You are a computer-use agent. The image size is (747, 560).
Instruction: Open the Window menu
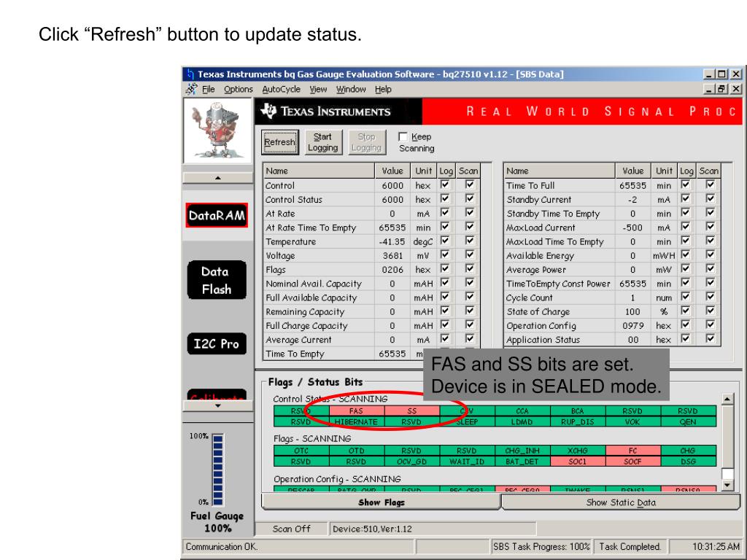(x=351, y=89)
